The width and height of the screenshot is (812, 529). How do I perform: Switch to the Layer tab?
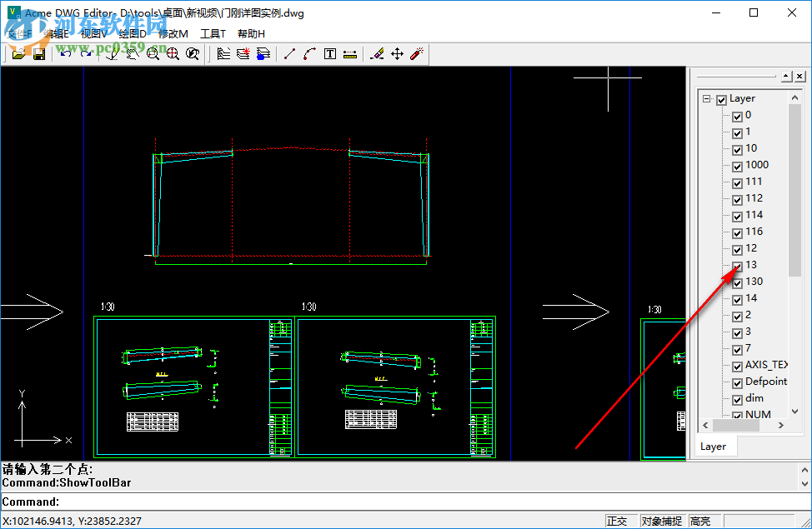(x=714, y=446)
